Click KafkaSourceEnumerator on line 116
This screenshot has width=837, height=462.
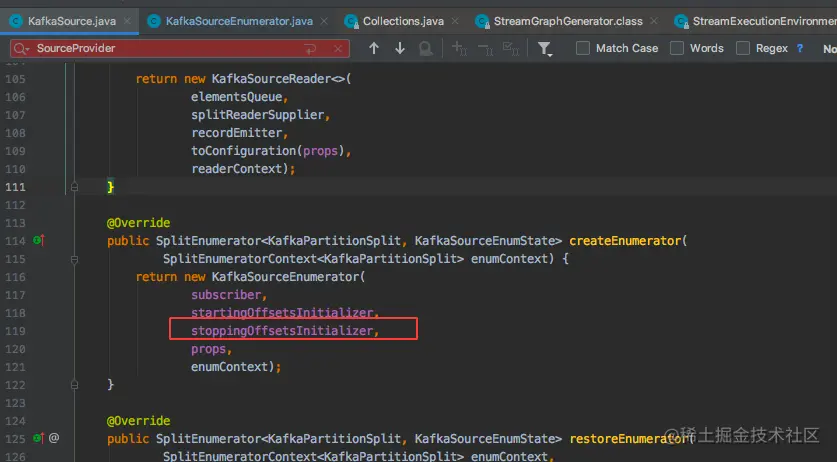click(x=286, y=277)
